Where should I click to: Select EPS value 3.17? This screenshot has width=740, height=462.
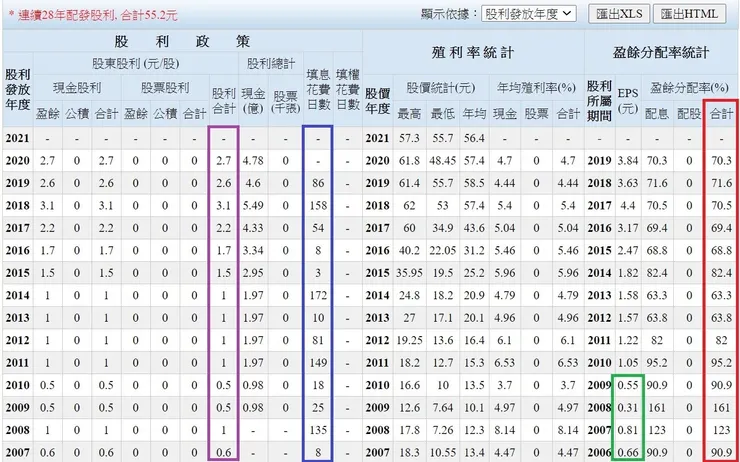pyautogui.click(x=628, y=228)
